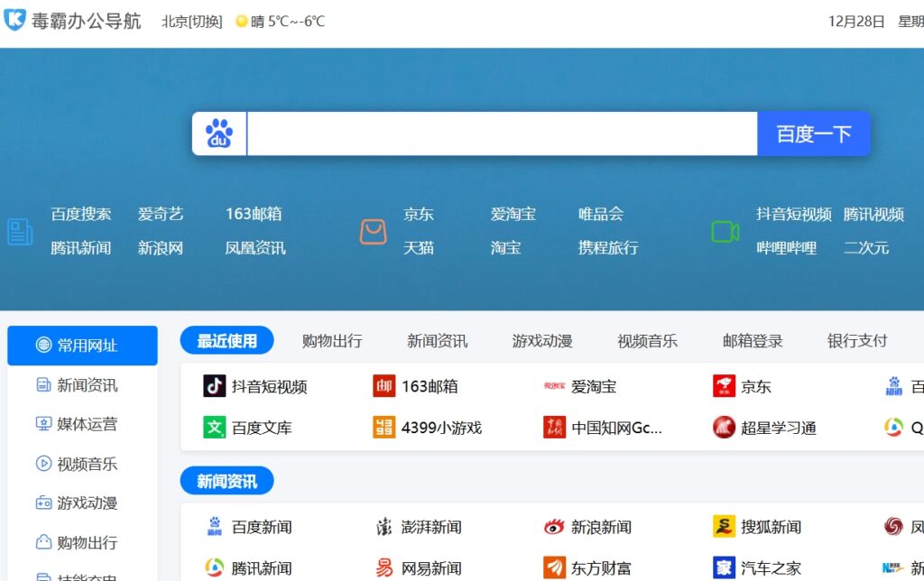The height and width of the screenshot is (581, 924).
Task: Click the orange shopping bag icon
Action: (373, 232)
